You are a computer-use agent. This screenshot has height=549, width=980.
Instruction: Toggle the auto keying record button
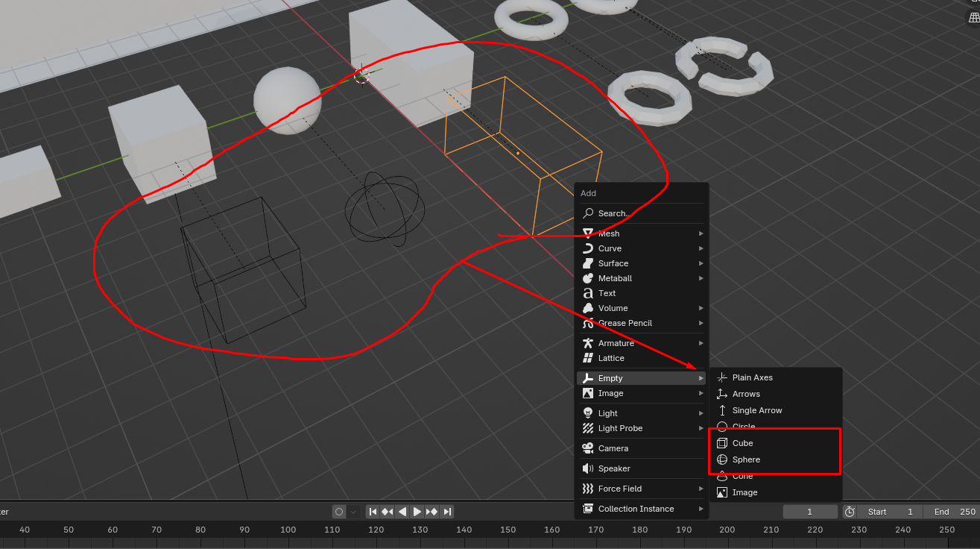pos(339,512)
